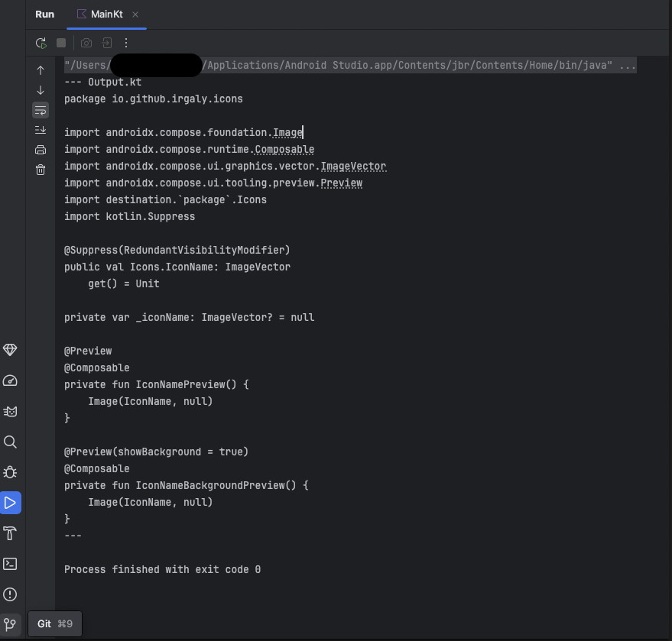Stop the running process
Image resolution: width=672 pixels, height=641 pixels.
point(61,43)
